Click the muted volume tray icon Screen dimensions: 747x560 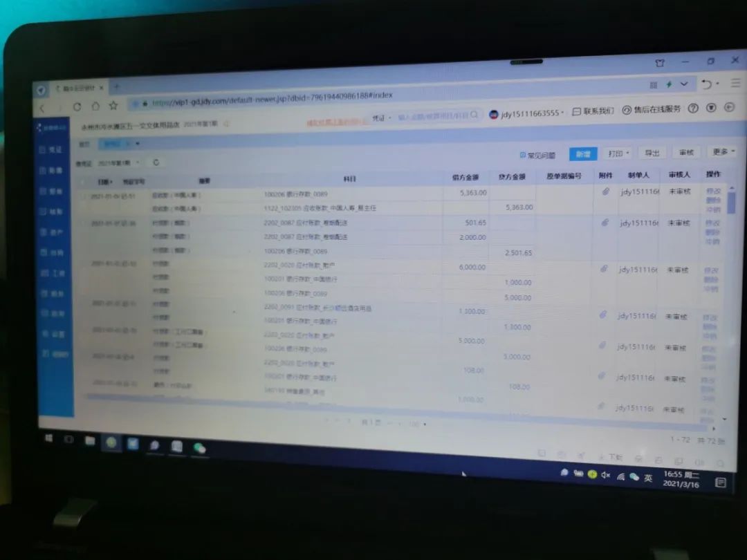[x=605, y=475]
